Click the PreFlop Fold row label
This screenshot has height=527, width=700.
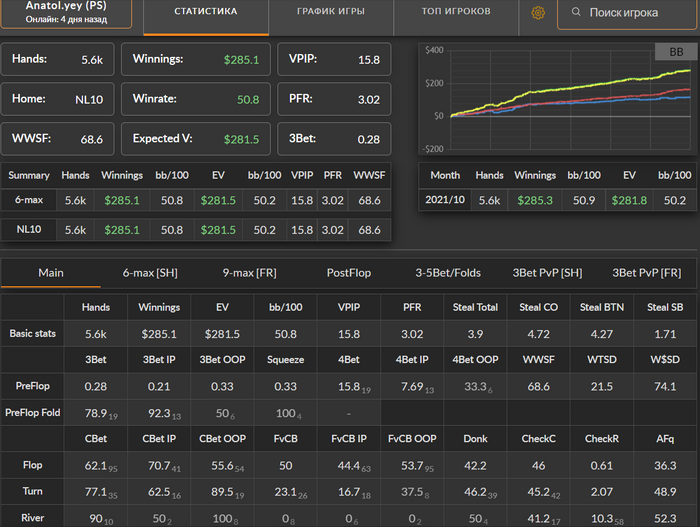[33, 412]
